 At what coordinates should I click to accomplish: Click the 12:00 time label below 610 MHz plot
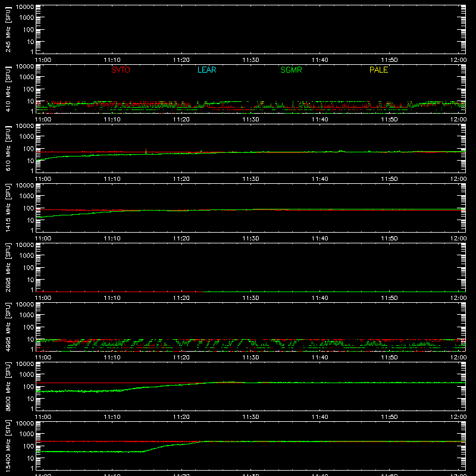[458, 179]
